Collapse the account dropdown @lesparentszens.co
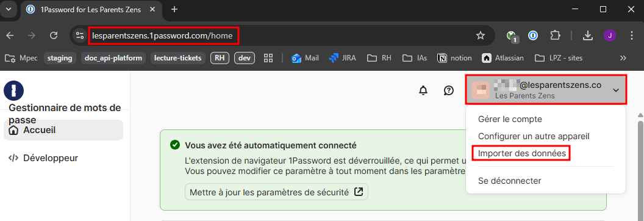The image size is (644, 221). [546, 90]
